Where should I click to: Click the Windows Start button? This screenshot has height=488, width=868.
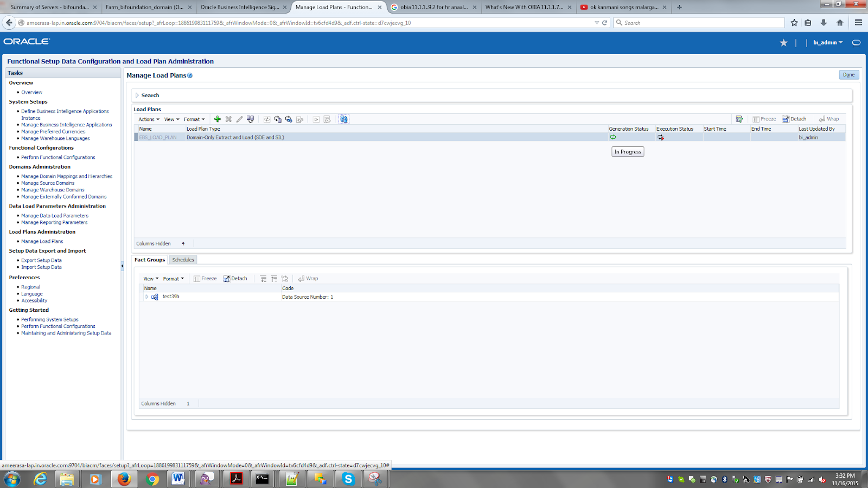tap(12, 479)
